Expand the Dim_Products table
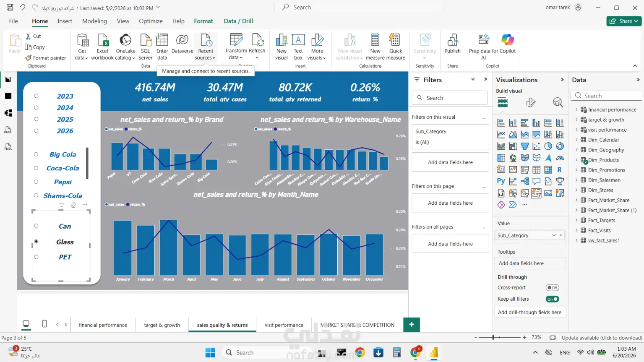 pyautogui.click(x=576, y=160)
